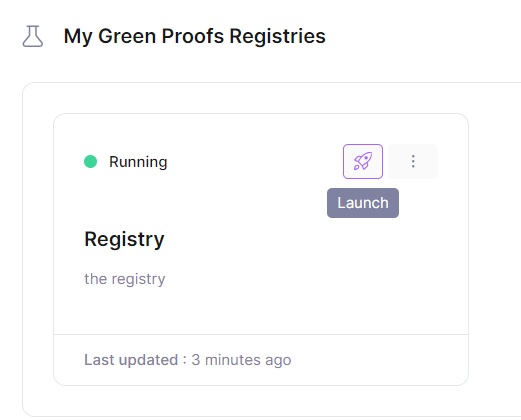This screenshot has width=521, height=420.
Task: Click the green Running status dot
Action: tap(90, 162)
